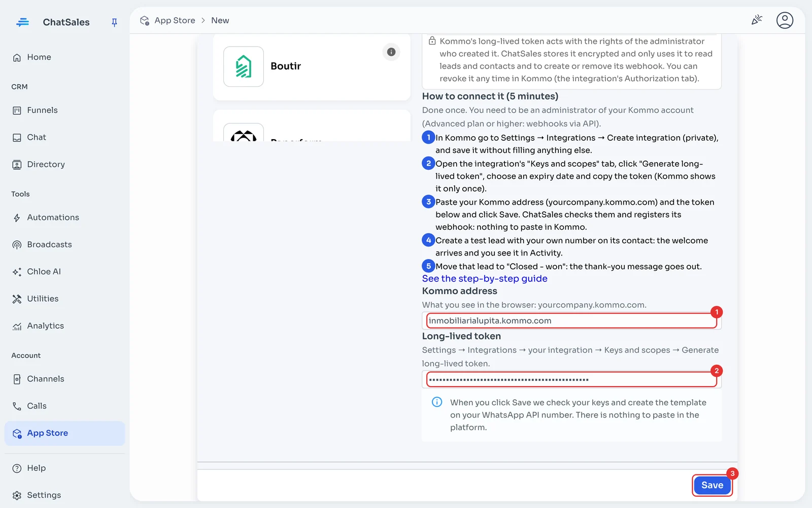Click the info icon on Boutir card
Image resolution: width=812 pixels, height=508 pixels.
391,52
